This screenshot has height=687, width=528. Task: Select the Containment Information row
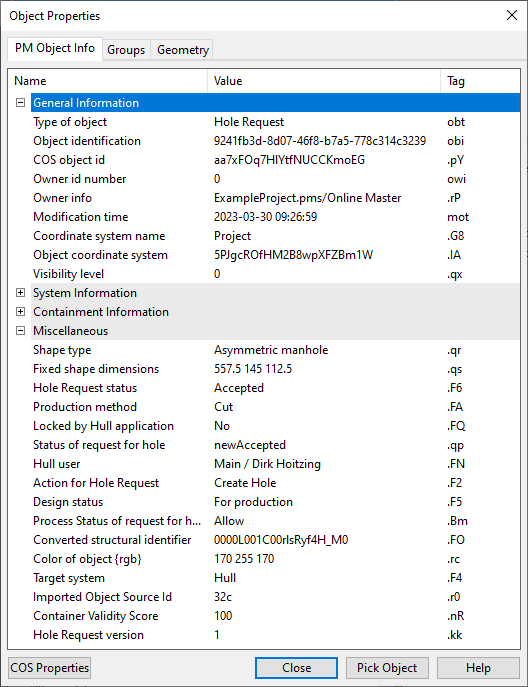tap(275, 312)
